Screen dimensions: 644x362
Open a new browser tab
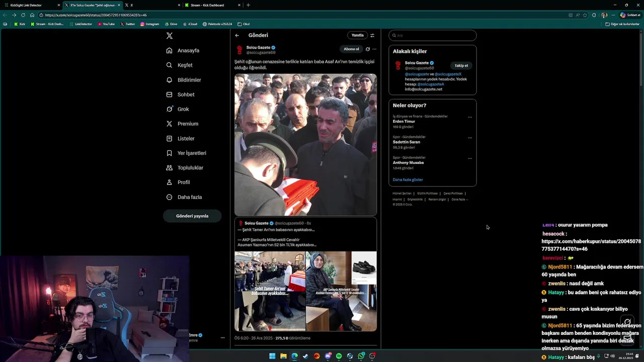pyautogui.click(x=248, y=5)
